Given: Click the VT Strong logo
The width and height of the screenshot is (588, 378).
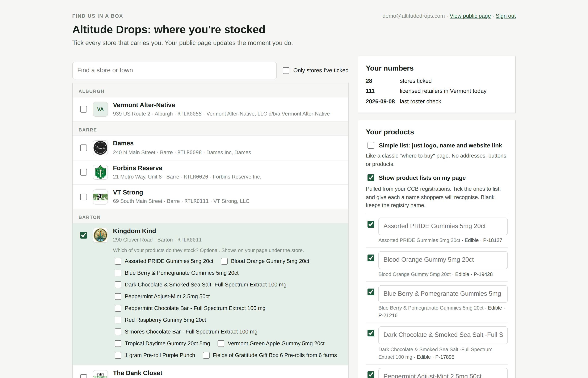Looking at the screenshot, I should click(x=100, y=197).
